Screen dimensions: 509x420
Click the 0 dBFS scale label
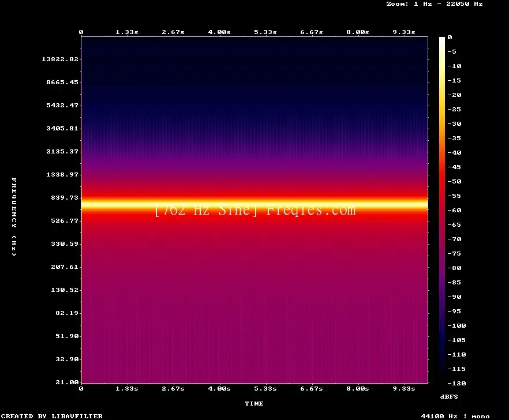[450, 37]
